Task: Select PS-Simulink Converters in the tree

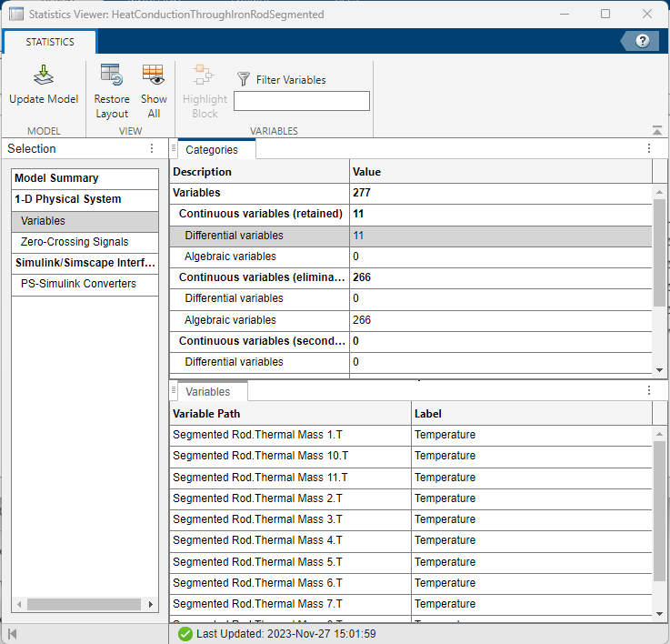Action: (78, 284)
